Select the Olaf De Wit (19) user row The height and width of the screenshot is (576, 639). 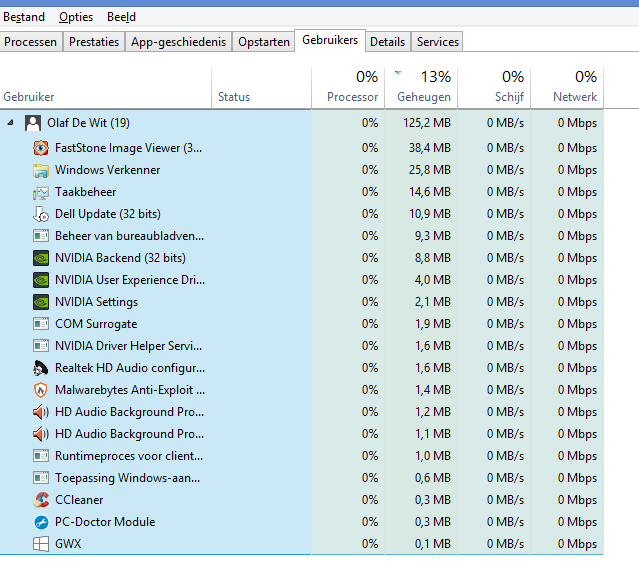click(302, 123)
